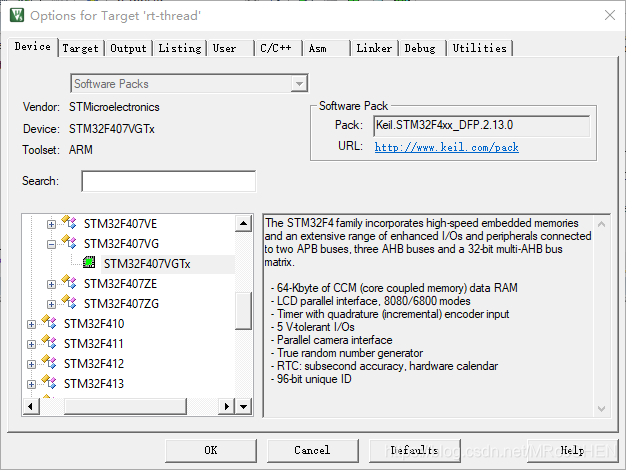The height and width of the screenshot is (470, 626).
Task: Switch to the Target tab
Action: pos(80,48)
